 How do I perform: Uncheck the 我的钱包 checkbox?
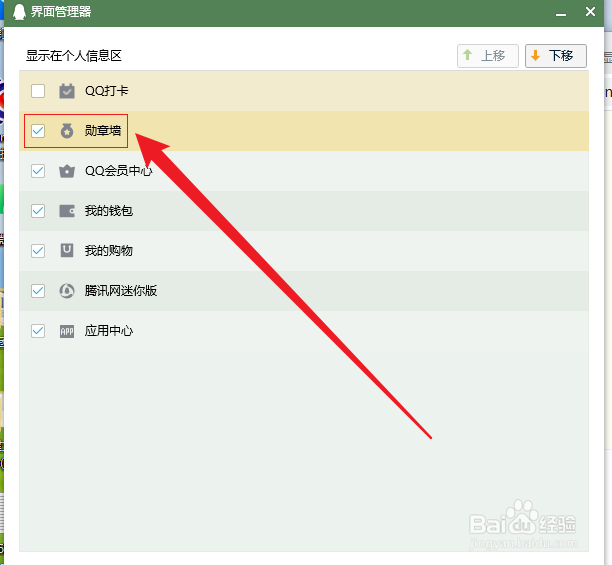(38, 211)
